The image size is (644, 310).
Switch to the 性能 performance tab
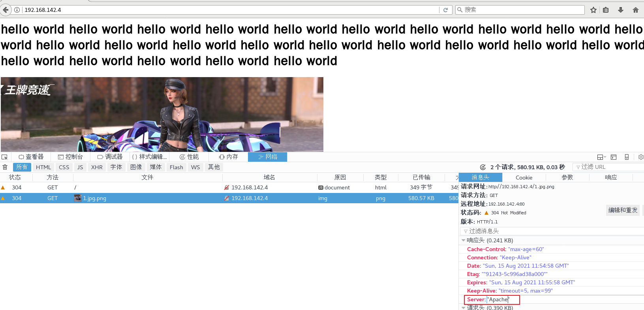click(189, 157)
